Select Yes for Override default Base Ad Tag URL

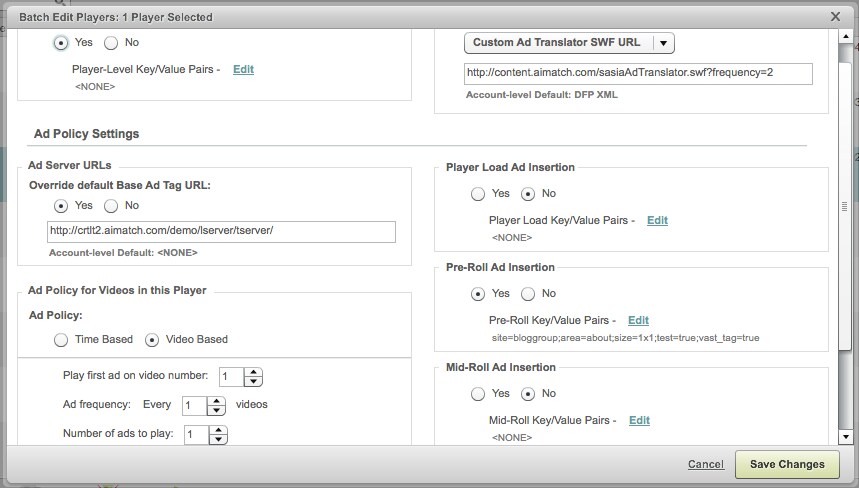(62, 205)
